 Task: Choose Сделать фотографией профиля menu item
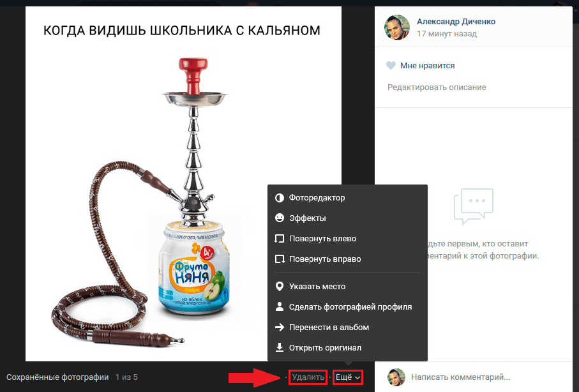coord(350,306)
